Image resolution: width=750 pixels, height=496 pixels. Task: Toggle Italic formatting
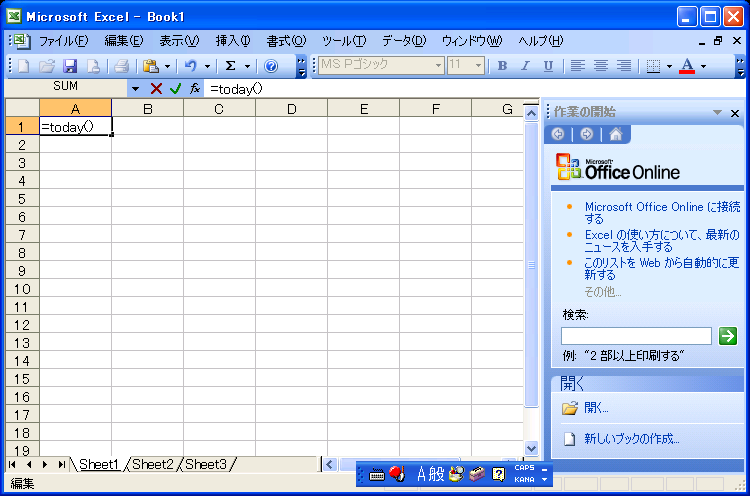tap(525, 66)
